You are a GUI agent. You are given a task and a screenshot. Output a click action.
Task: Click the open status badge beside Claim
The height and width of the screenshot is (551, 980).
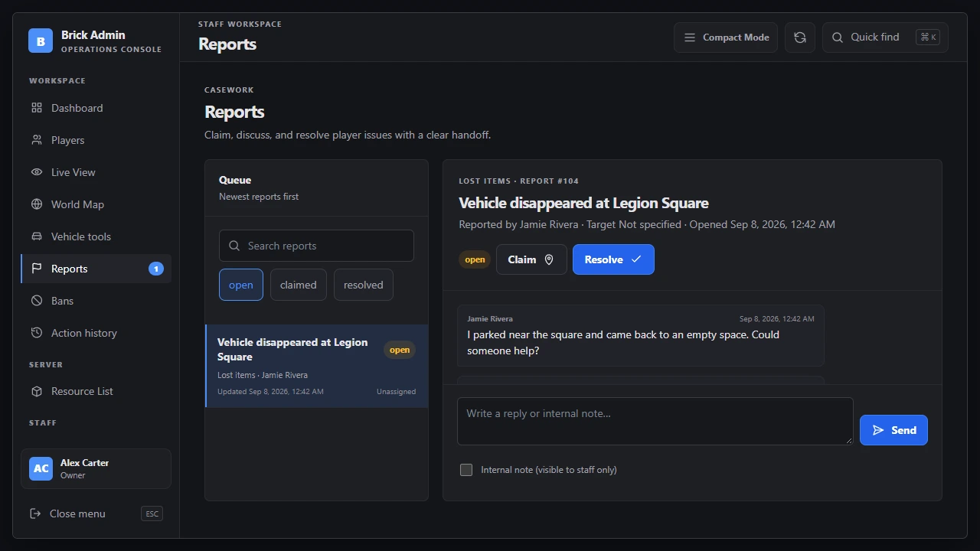tap(475, 259)
